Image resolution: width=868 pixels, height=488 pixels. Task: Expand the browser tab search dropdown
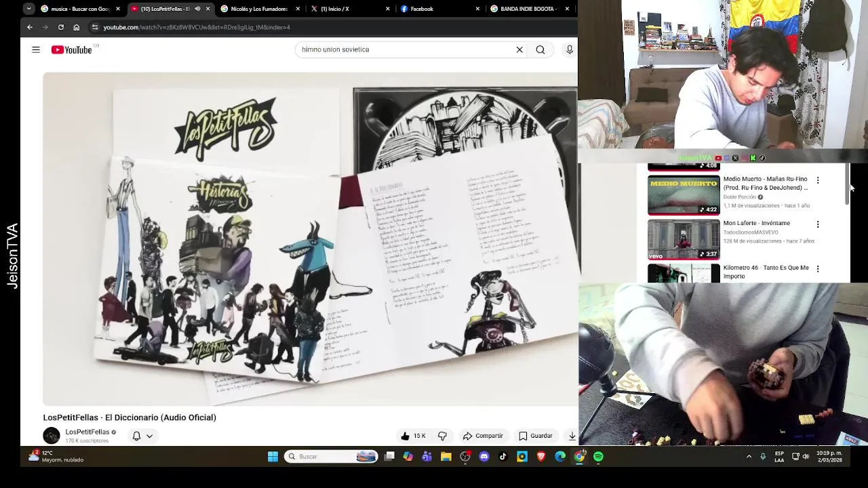click(x=28, y=9)
